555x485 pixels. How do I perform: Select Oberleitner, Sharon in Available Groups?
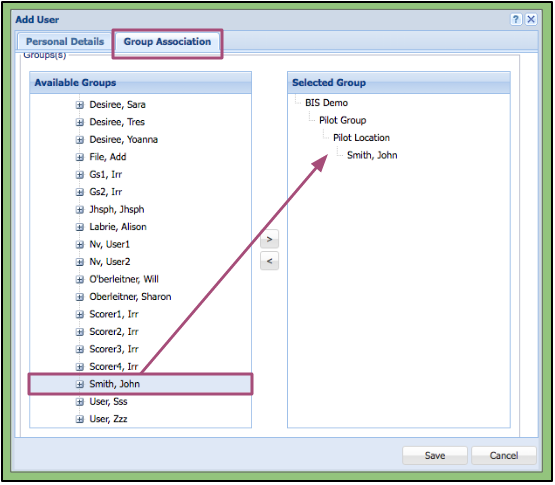(x=130, y=297)
